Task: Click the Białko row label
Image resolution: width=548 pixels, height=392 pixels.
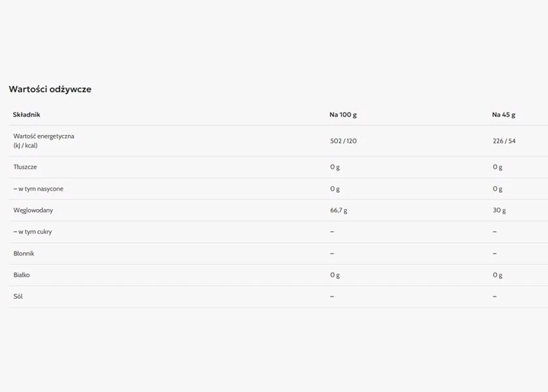Action: coord(22,275)
